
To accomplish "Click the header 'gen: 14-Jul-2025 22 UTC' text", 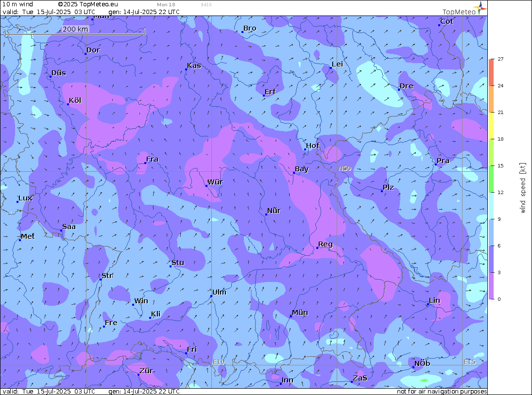I will click(144, 12).
